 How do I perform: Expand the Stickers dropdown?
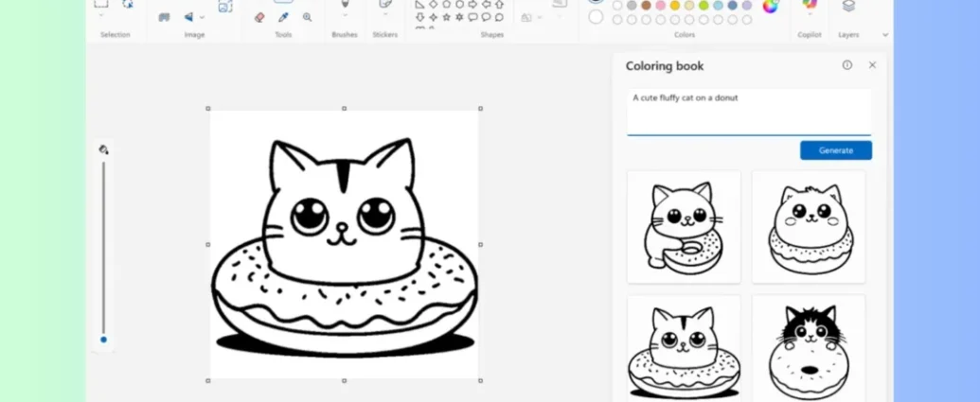(385, 15)
